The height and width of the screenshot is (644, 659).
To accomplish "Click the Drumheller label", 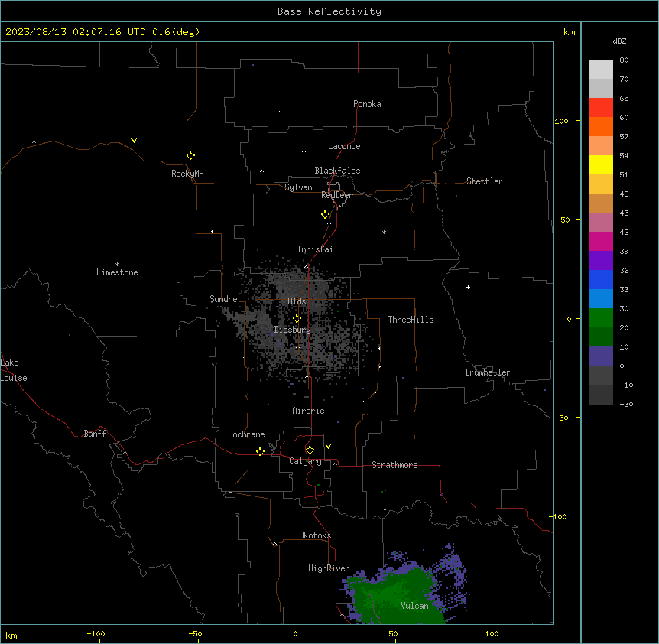I will tap(488, 372).
